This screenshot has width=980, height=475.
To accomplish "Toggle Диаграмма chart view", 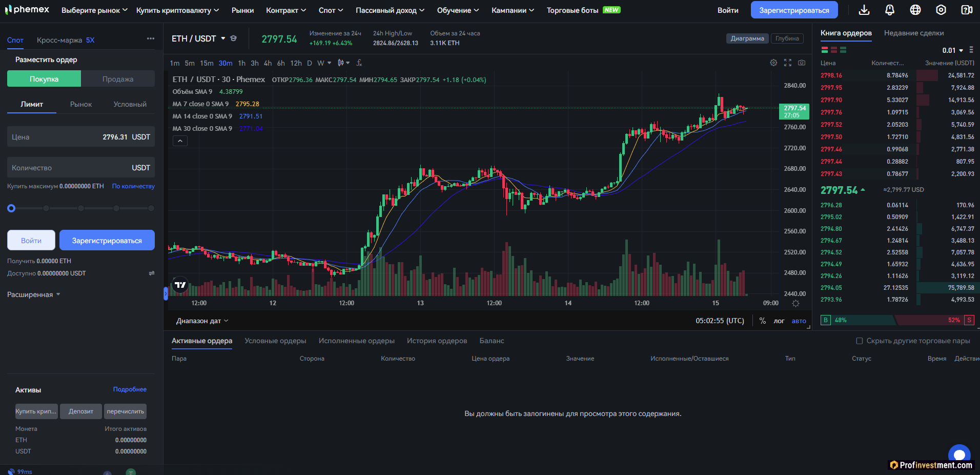I will (747, 38).
